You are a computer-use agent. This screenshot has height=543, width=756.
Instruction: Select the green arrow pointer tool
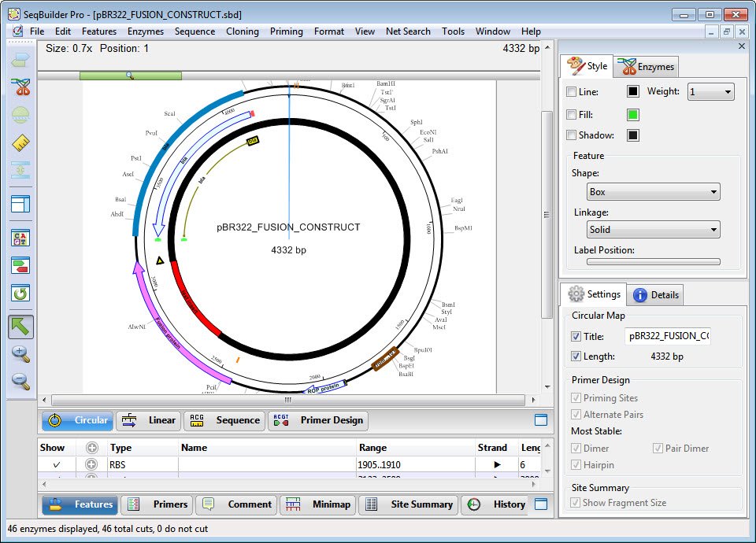coord(21,327)
